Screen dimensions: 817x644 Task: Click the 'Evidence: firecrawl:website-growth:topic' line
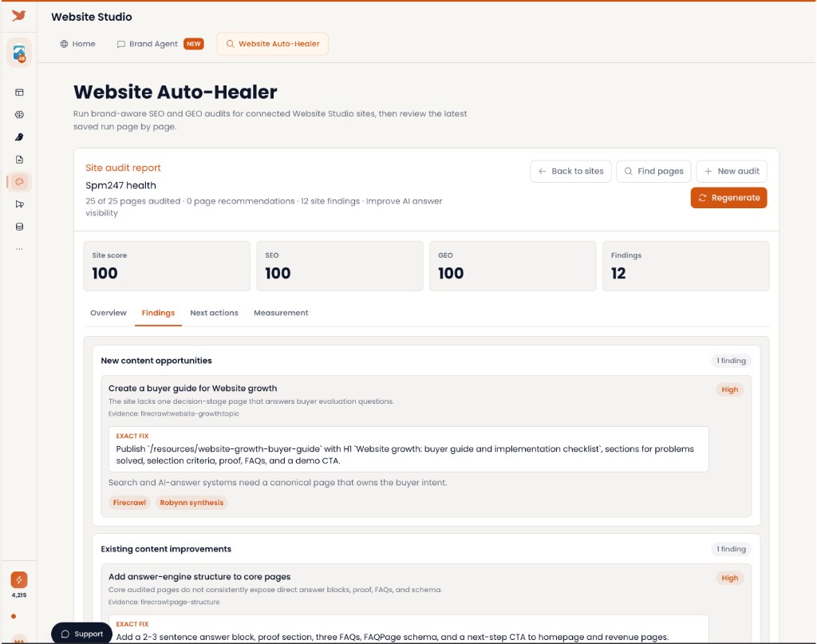click(x=173, y=413)
